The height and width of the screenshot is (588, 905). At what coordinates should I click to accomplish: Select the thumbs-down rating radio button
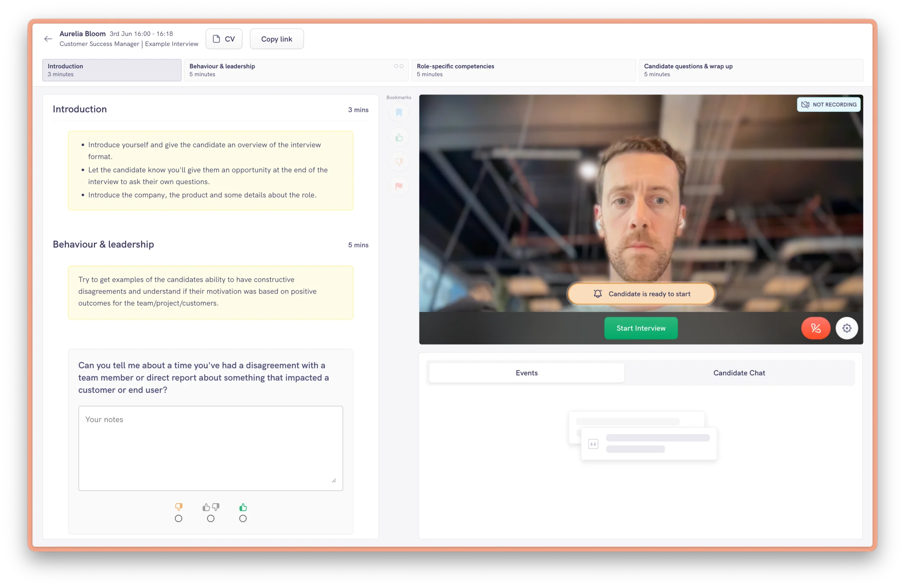click(179, 519)
